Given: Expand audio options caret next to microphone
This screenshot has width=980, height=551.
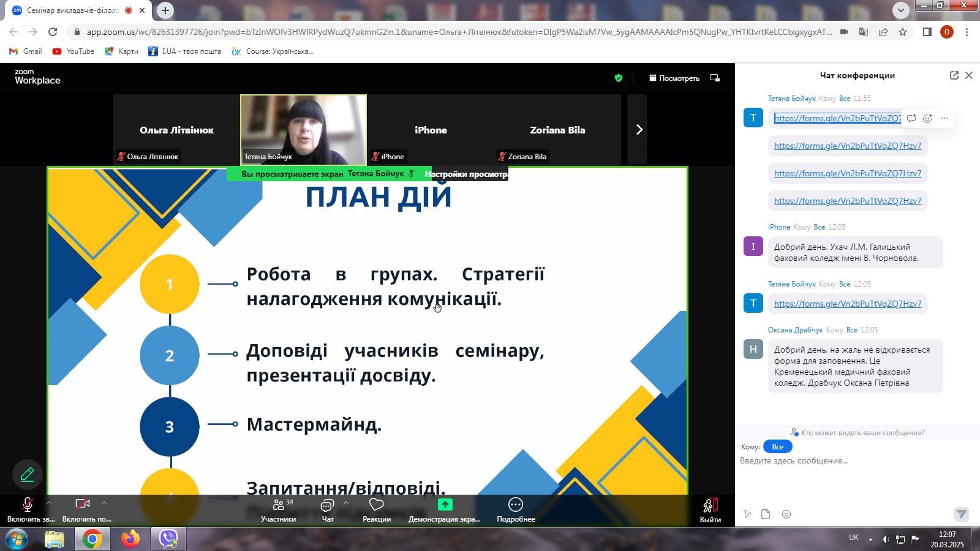Looking at the screenshot, I should tap(49, 503).
